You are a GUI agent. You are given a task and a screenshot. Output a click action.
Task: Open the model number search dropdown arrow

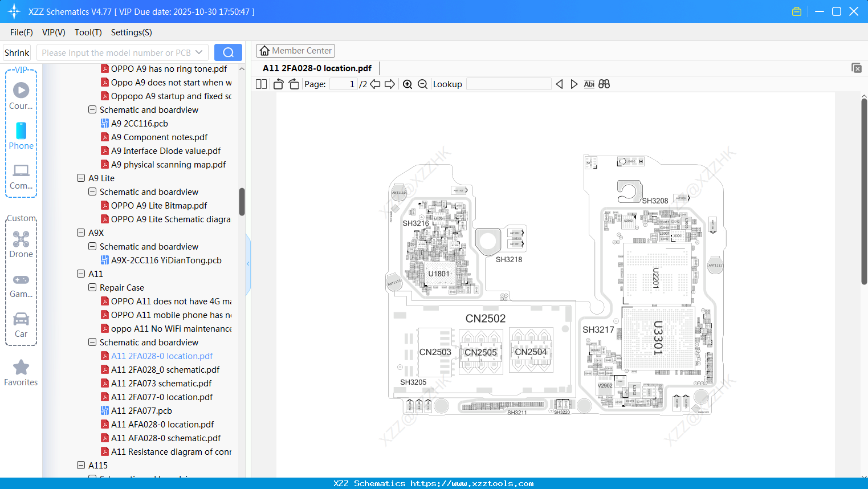pos(199,52)
